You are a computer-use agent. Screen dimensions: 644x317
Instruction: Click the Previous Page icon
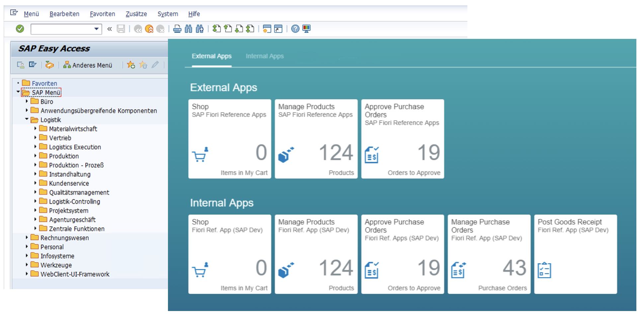228,29
